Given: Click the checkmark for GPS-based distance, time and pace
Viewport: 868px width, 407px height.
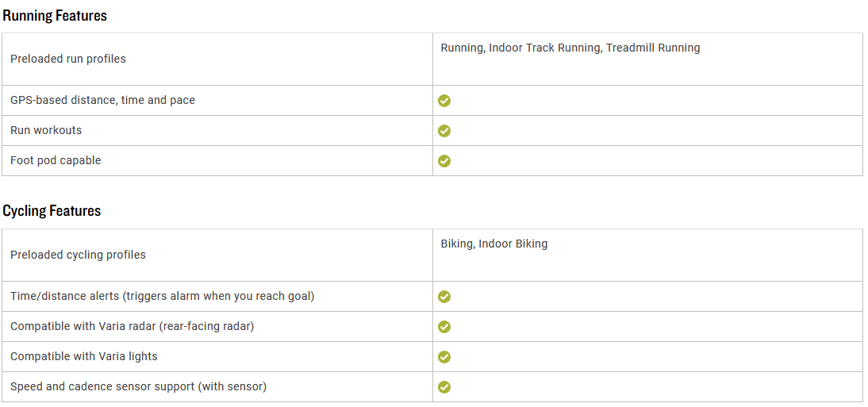Looking at the screenshot, I should point(444,101).
